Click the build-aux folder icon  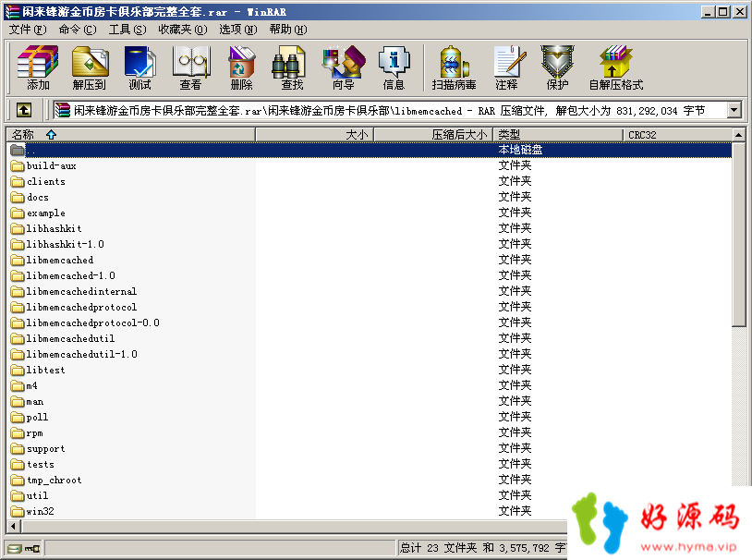point(18,166)
